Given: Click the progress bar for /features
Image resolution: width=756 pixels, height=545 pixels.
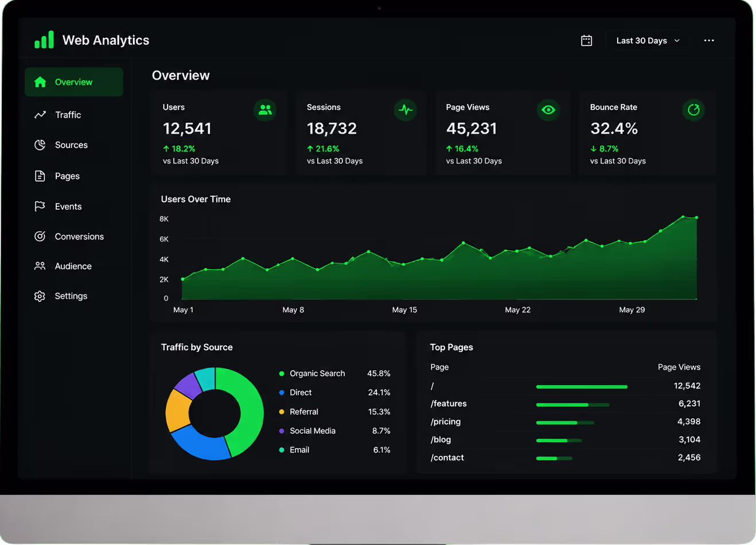Looking at the screenshot, I should coord(572,405).
